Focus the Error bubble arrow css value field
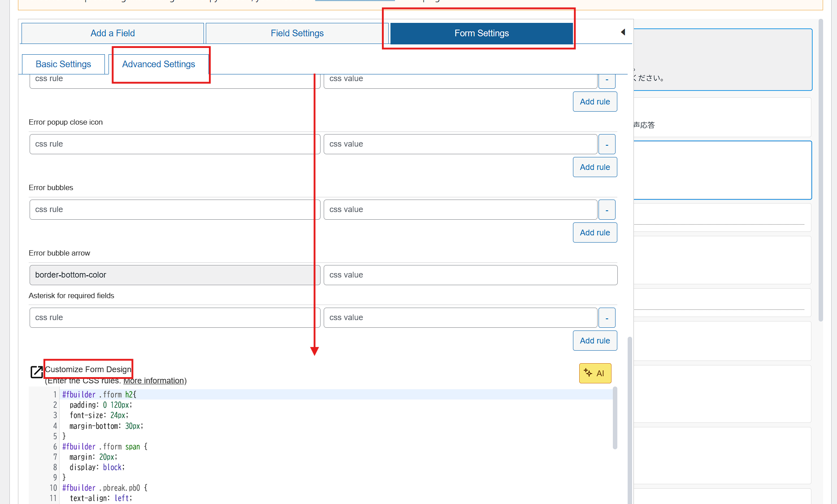The image size is (837, 504). (470, 275)
